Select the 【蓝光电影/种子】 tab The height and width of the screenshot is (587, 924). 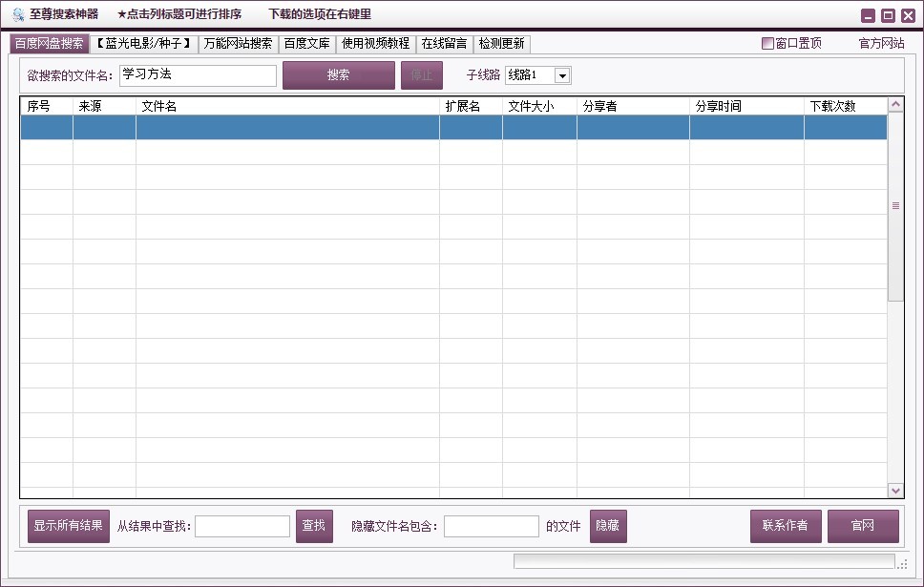(144, 44)
